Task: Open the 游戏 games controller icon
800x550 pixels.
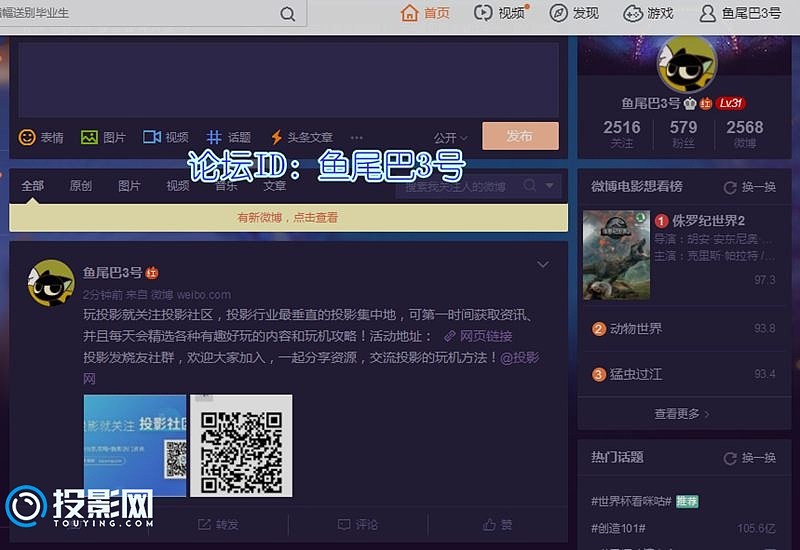Action: click(x=633, y=13)
